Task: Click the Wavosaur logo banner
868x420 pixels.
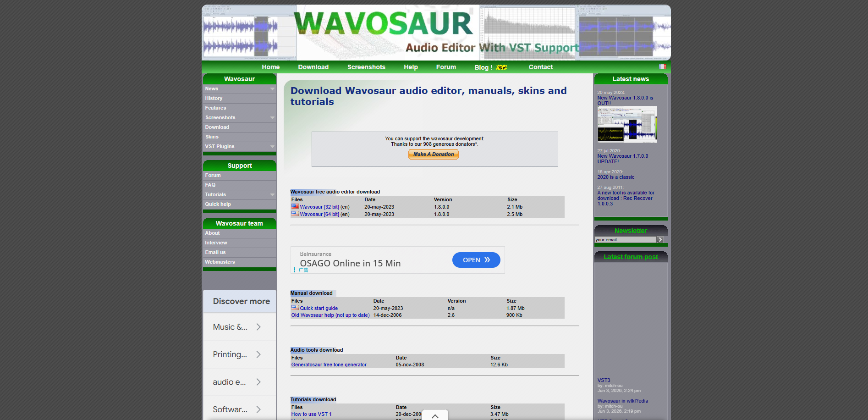Action: click(x=436, y=33)
